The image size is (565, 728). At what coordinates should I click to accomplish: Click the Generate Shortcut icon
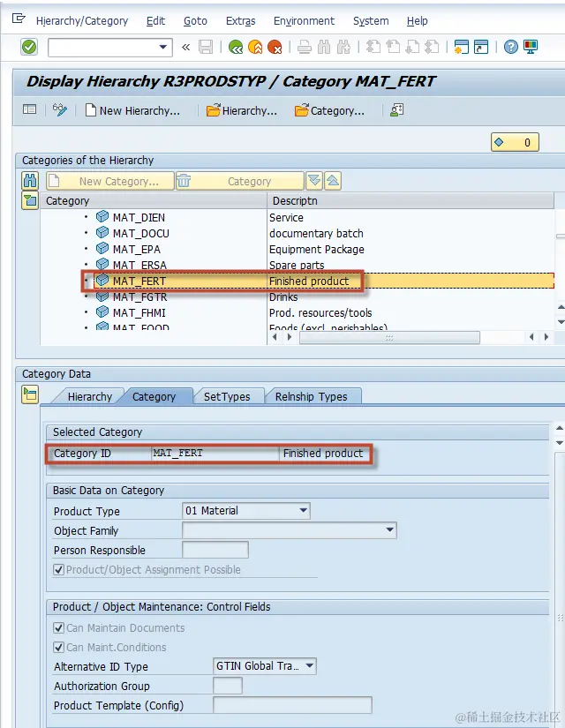point(481,47)
